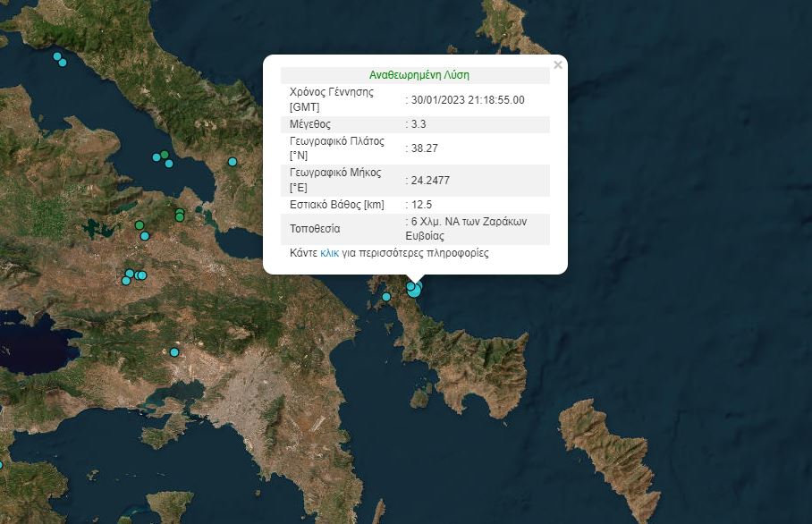Click the leftmost cyan marker in the gulf trio

coord(156,157)
